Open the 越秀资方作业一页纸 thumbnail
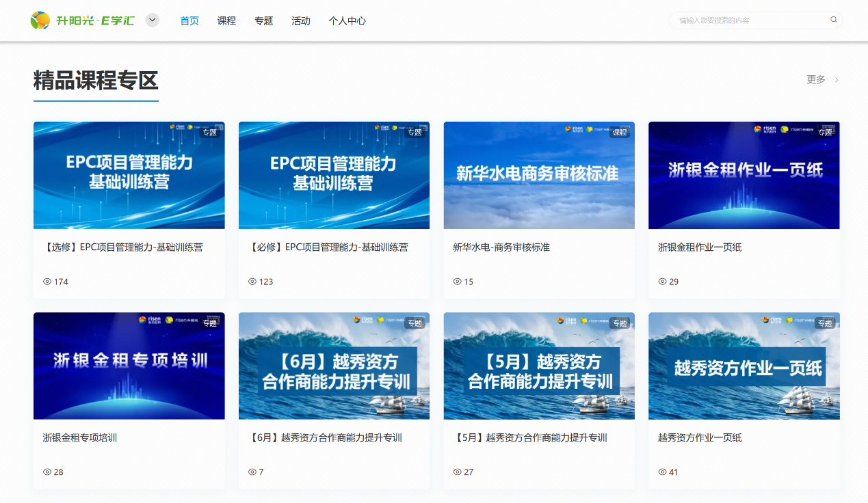The width and height of the screenshot is (868, 503). [x=744, y=366]
